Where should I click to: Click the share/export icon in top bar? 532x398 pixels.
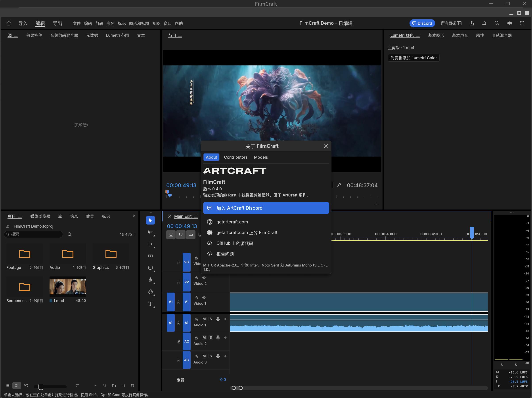coord(472,23)
